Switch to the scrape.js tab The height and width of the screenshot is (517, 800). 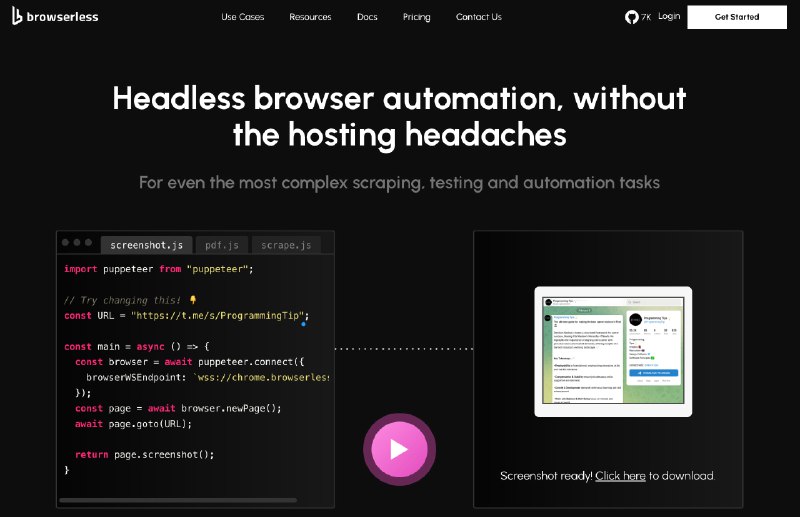tap(286, 245)
